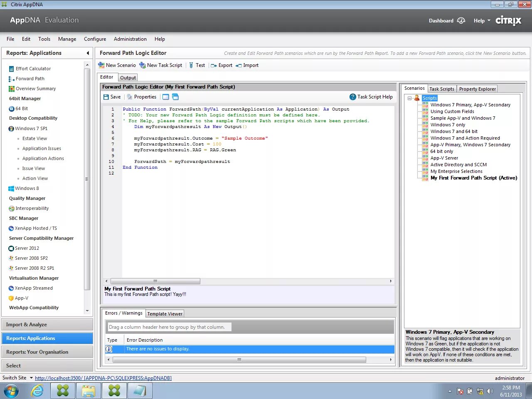Open XenApp Hosted / TS report
The width and height of the screenshot is (532, 399).
click(x=32, y=228)
